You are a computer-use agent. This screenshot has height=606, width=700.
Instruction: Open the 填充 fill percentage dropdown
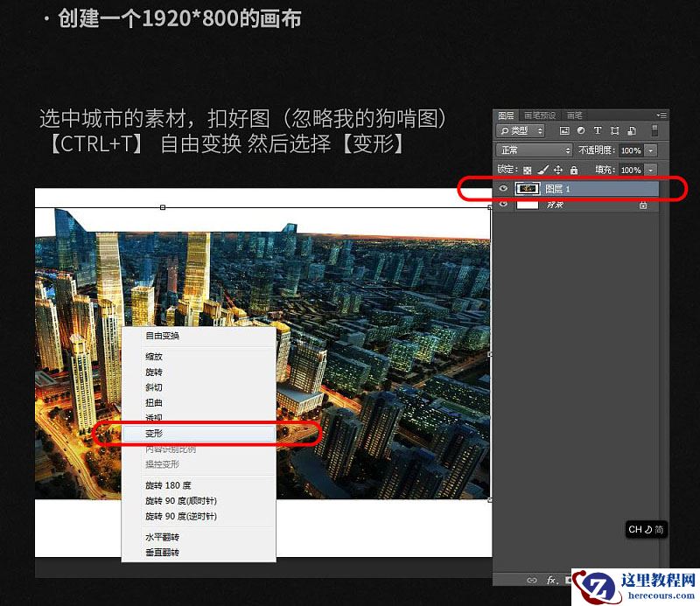point(651,170)
